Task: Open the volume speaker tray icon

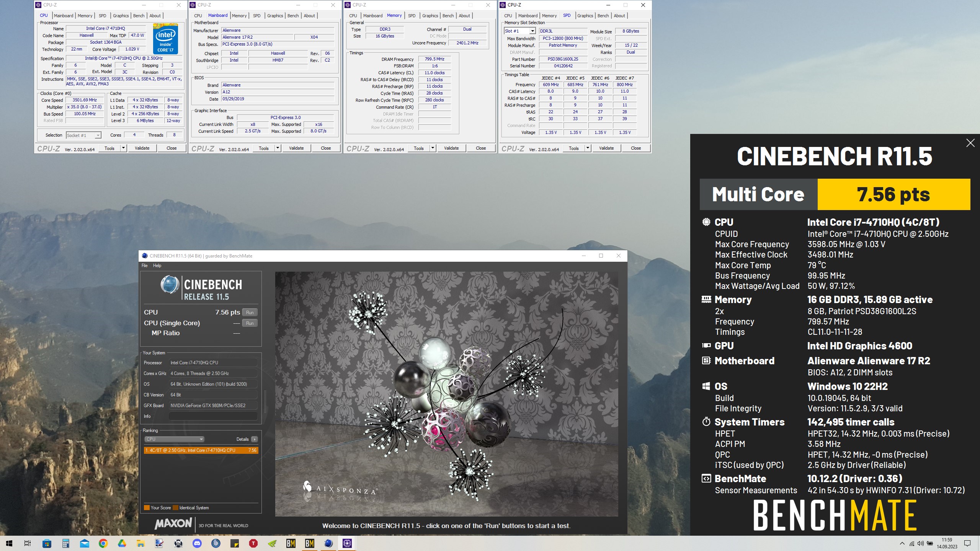Action: point(920,543)
